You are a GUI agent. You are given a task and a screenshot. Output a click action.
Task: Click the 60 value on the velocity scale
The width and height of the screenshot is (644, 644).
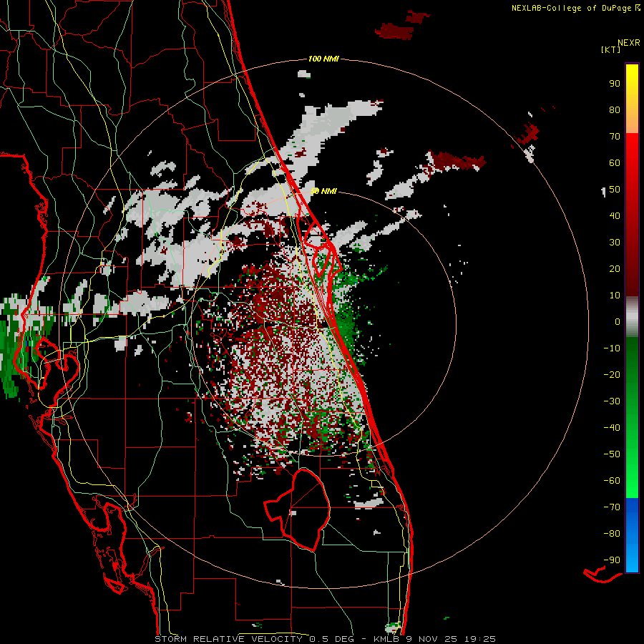point(615,162)
